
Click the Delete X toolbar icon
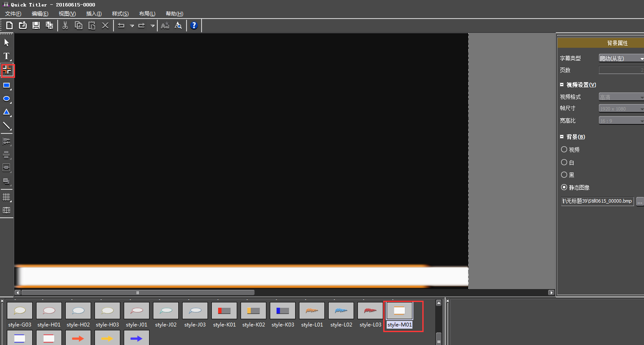point(105,25)
